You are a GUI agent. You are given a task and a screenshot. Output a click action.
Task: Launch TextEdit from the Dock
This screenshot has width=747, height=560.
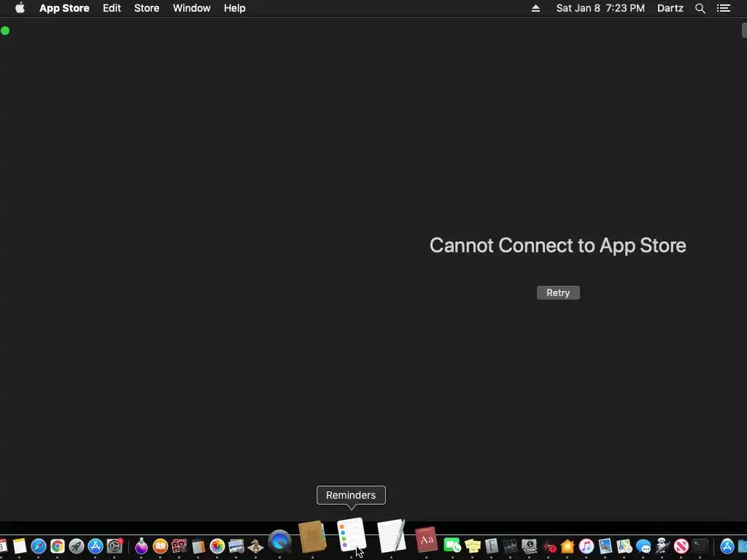click(x=391, y=536)
